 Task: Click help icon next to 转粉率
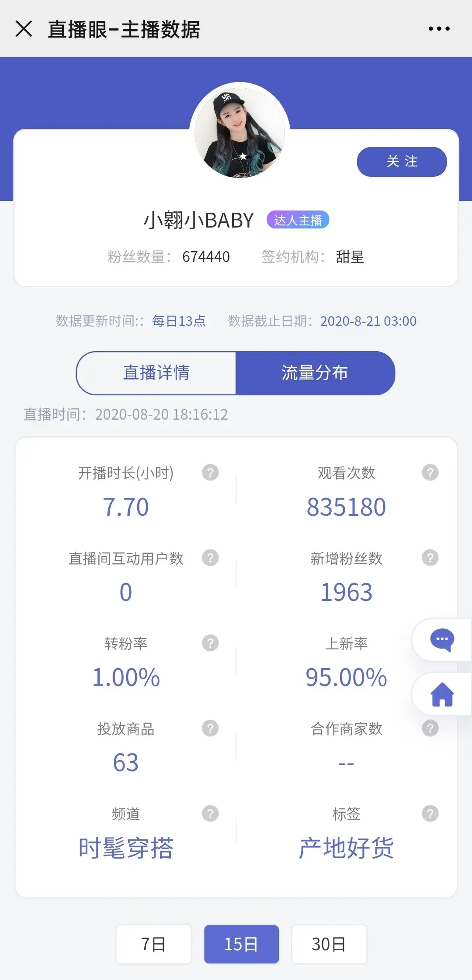210,643
